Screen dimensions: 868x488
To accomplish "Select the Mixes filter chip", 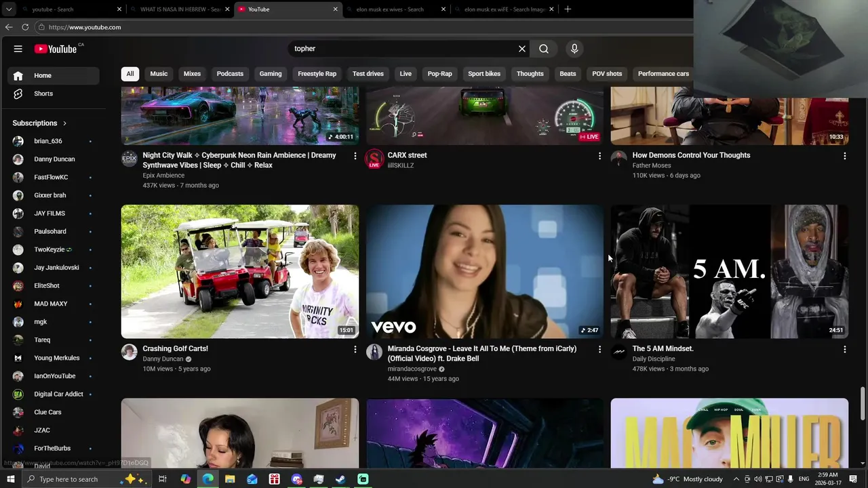I will (x=193, y=74).
